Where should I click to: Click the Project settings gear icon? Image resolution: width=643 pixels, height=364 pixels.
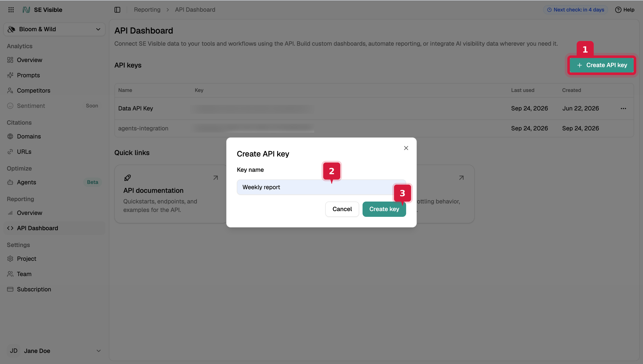click(10, 259)
